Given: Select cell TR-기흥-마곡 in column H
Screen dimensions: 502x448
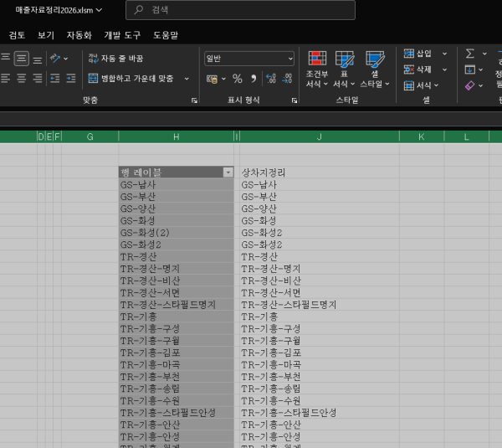Looking at the screenshot, I should [176, 365].
